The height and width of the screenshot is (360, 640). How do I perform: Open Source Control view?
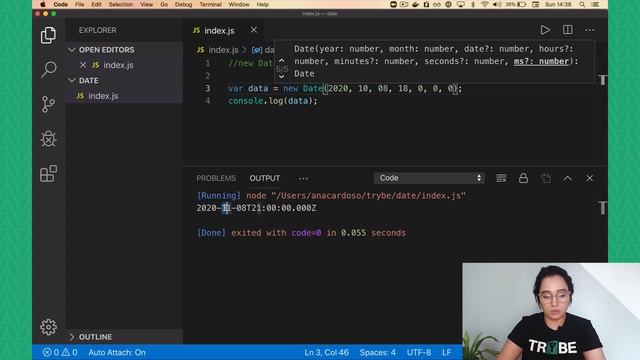tap(48, 104)
